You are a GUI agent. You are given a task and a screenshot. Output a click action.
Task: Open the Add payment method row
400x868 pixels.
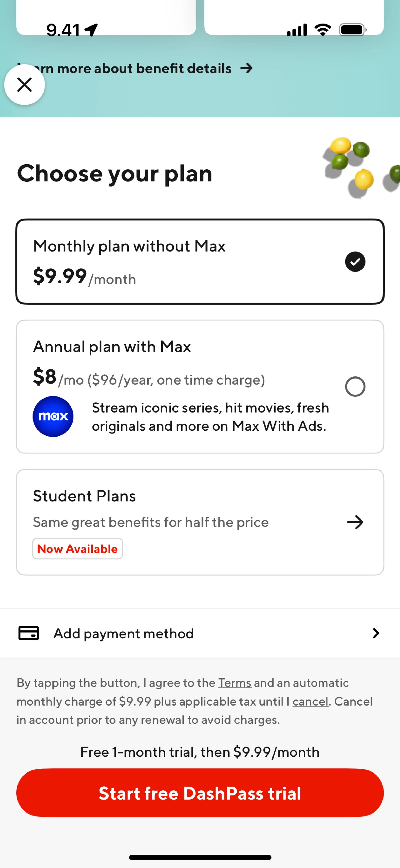[200, 633]
